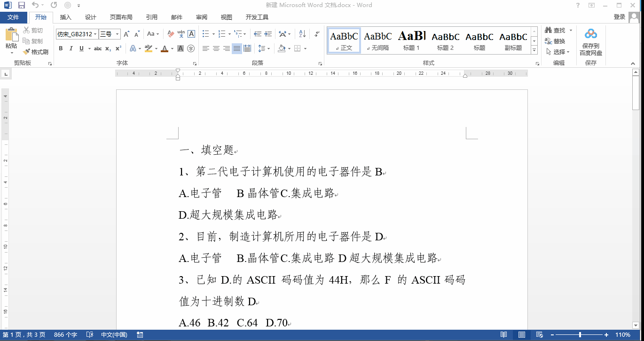Open the Borders dropdown arrow
The height and width of the screenshot is (341, 644).
click(305, 48)
